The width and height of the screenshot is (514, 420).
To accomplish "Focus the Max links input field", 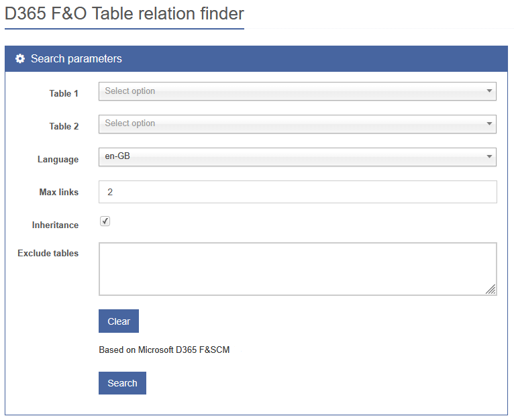I will click(297, 192).
